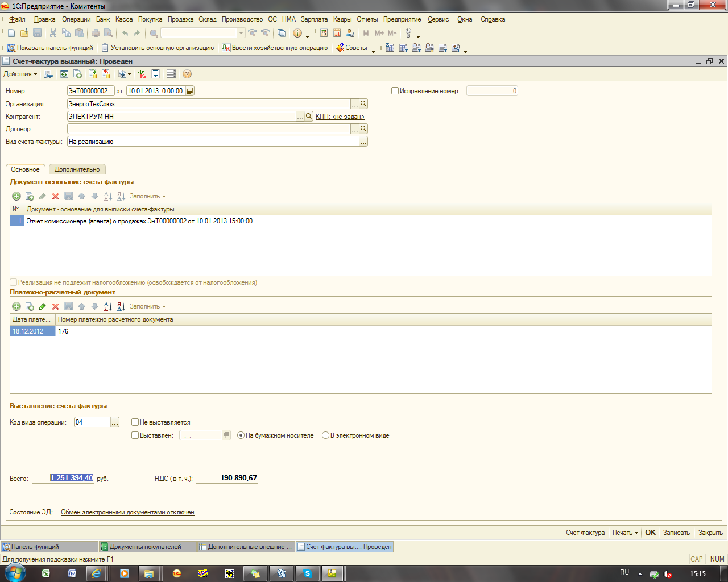Click the magnifier open button next to Организация
Viewport: 728px width, 582px height.
(363, 104)
